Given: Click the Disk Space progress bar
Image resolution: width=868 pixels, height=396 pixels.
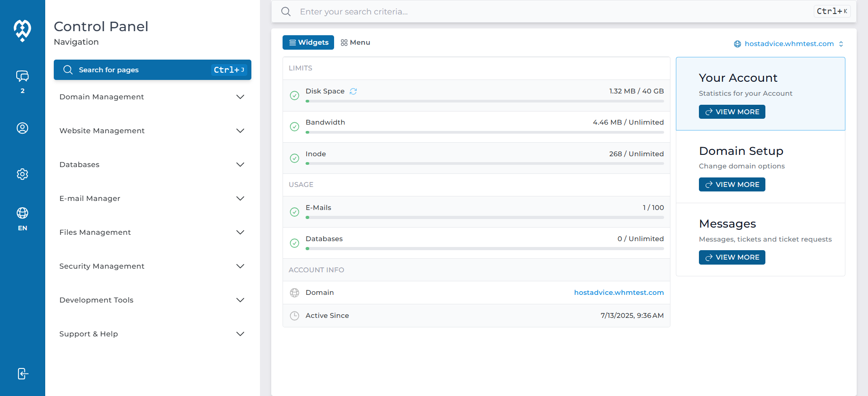Looking at the screenshot, I should coord(485,101).
